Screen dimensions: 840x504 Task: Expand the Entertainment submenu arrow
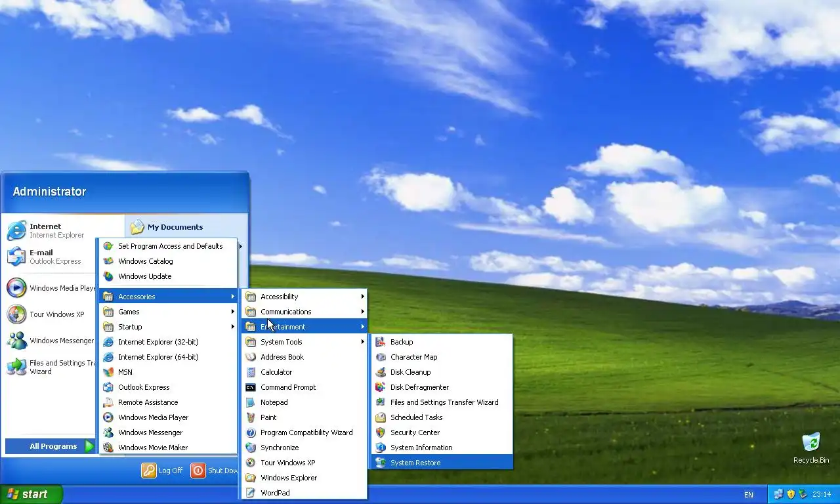362,327
